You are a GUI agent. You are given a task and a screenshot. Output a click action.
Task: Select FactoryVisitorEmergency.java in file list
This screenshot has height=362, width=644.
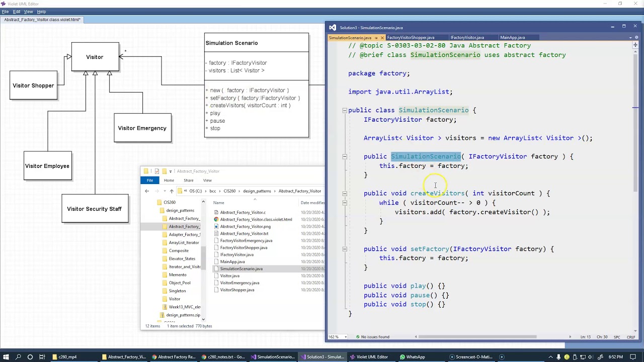click(x=246, y=241)
